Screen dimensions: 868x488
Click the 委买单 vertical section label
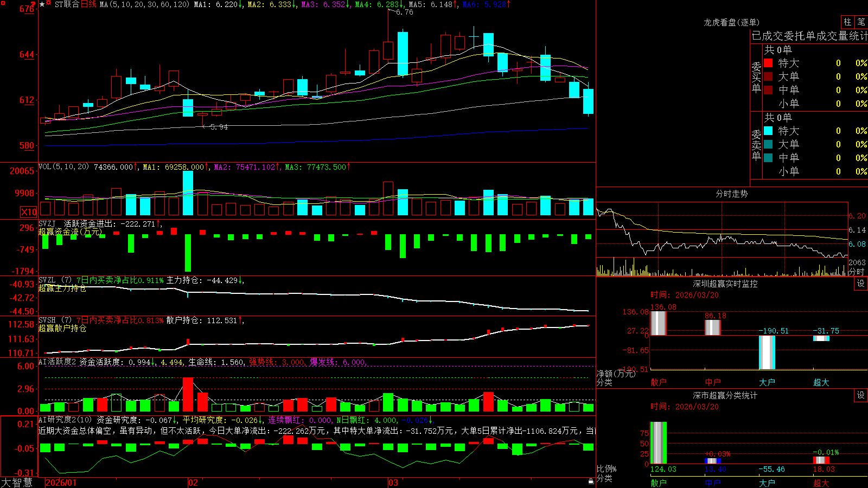pos(756,77)
